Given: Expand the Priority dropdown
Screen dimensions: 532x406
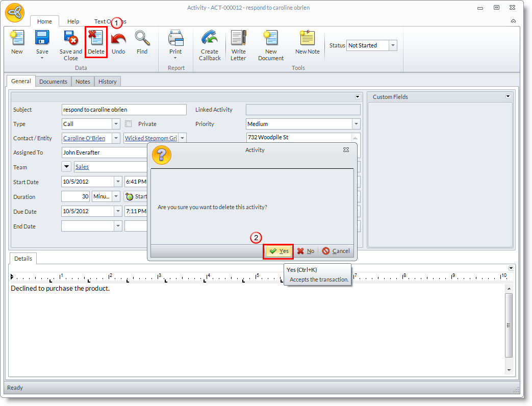Looking at the screenshot, I should pos(356,124).
